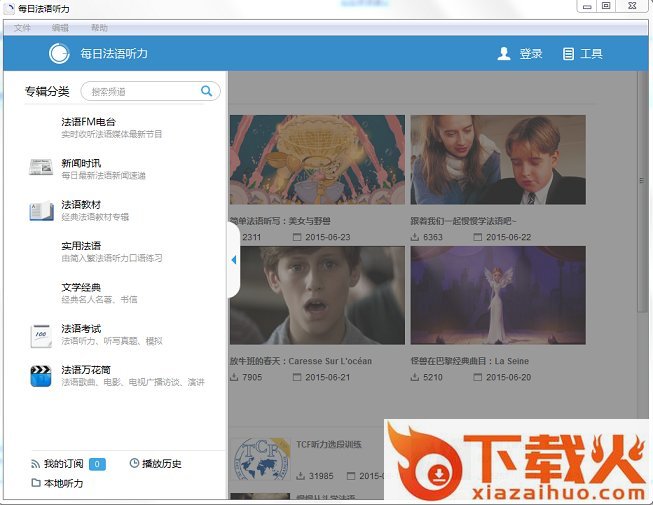653x505 pixels.
Task: Click the exam paper icon for 法语考试
Action: pos(41,336)
